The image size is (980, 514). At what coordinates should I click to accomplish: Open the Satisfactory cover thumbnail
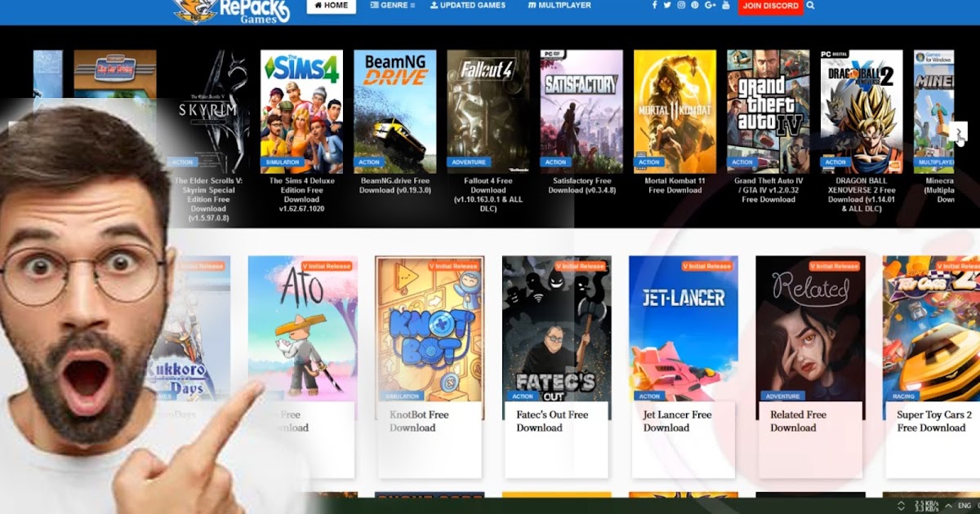coord(581,112)
